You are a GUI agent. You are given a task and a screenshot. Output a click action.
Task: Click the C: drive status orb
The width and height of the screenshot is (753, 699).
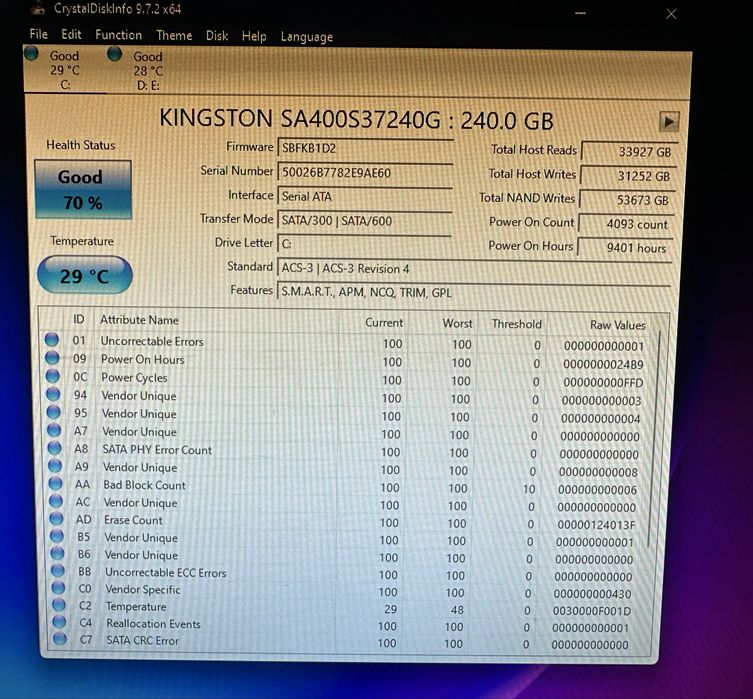pyautogui.click(x=31, y=53)
